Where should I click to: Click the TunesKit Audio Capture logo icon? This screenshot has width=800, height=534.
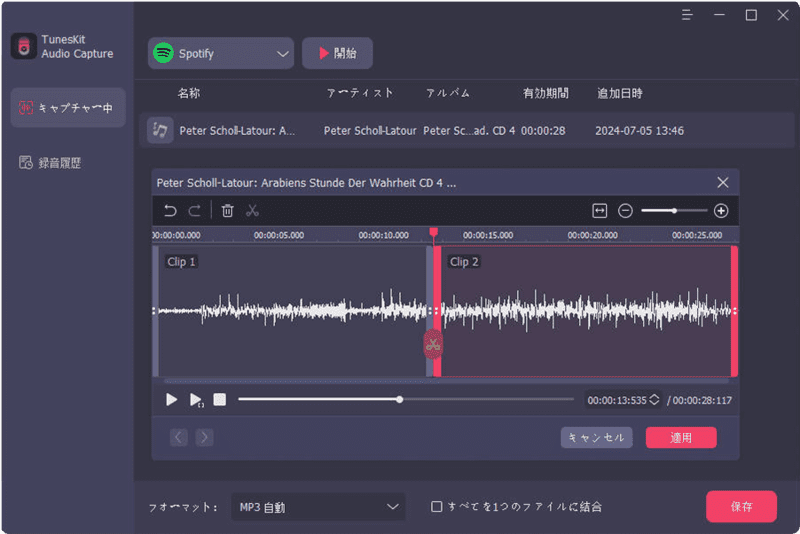point(23,46)
